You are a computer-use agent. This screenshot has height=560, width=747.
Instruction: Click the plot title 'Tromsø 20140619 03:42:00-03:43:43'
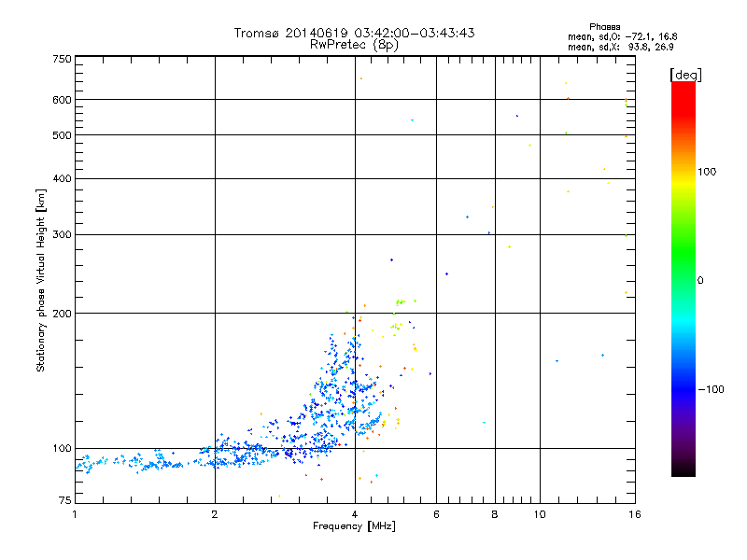(x=354, y=33)
